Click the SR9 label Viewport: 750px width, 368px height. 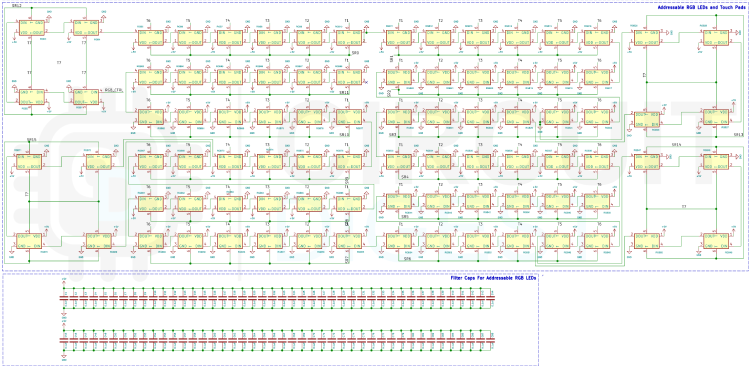click(355, 53)
